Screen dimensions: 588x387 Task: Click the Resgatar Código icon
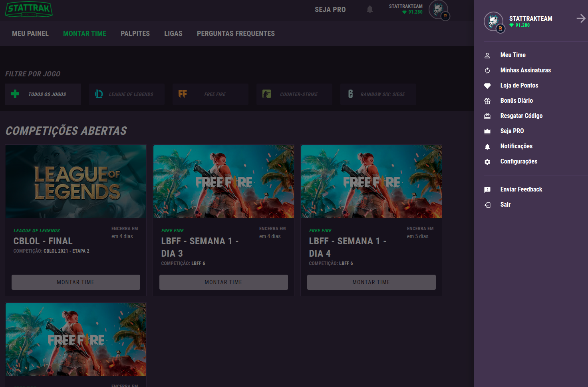pos(487,116)
